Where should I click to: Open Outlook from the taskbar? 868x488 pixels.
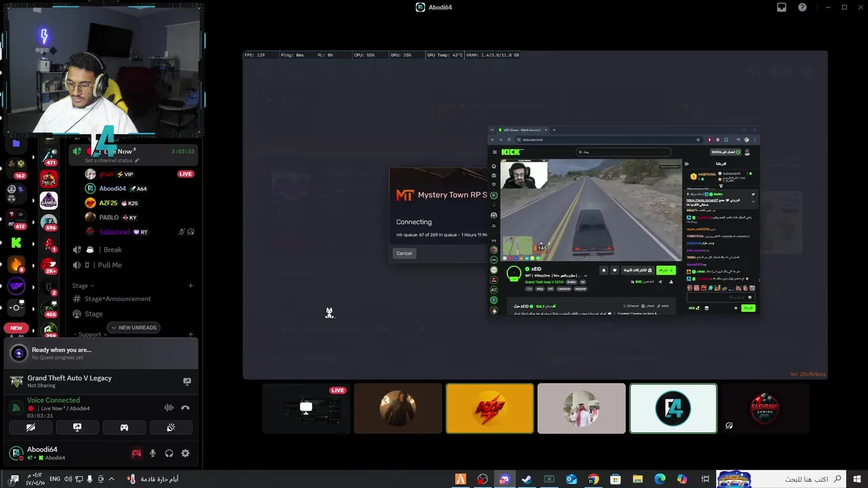point(571,479)
